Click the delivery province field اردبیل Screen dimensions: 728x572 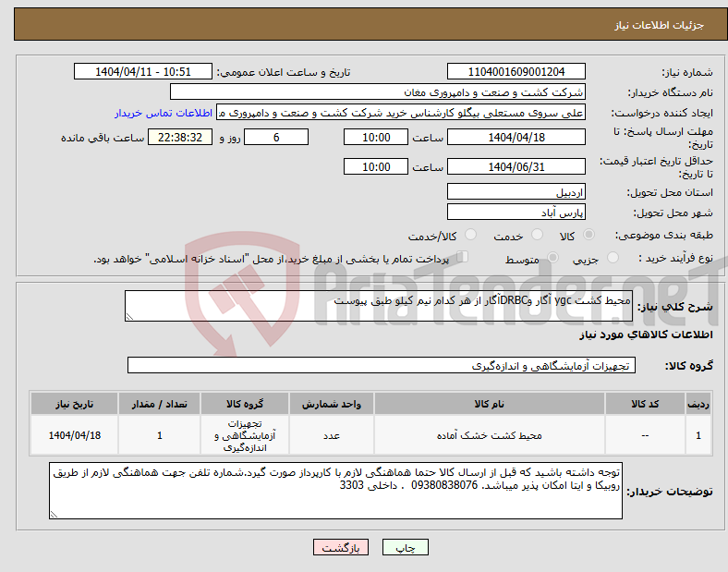[516, 191]
